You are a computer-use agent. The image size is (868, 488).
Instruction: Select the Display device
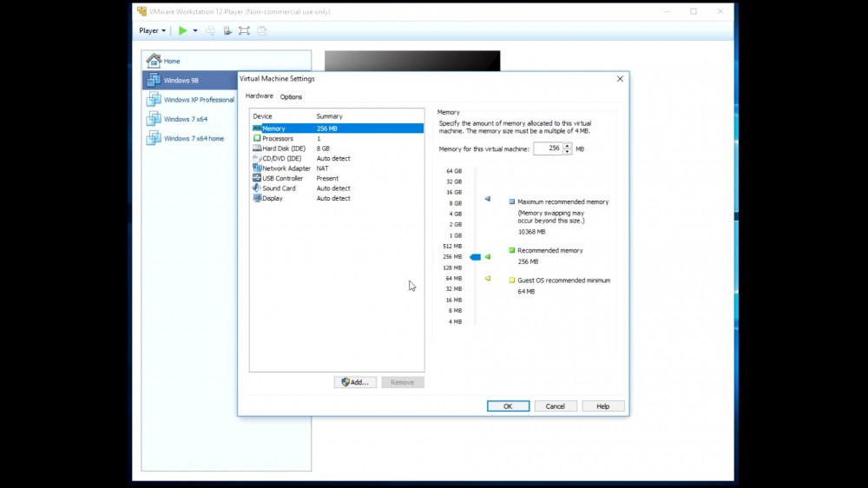coord(273,198)
